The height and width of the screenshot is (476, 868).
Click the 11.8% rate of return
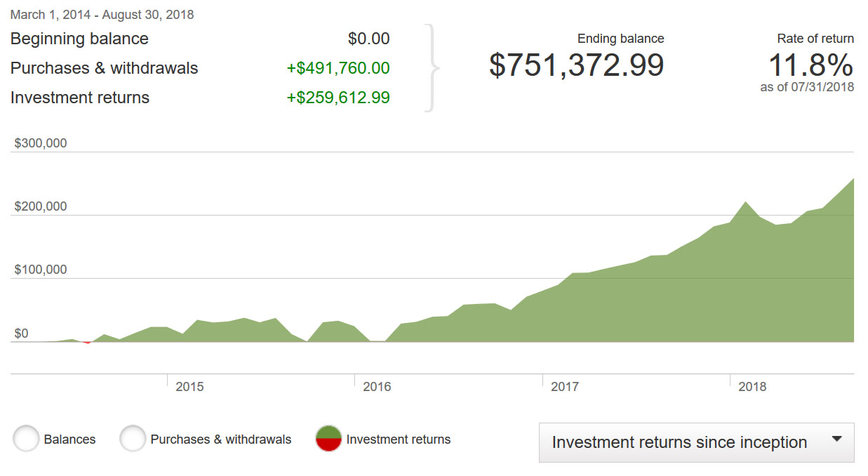point(810,65)
